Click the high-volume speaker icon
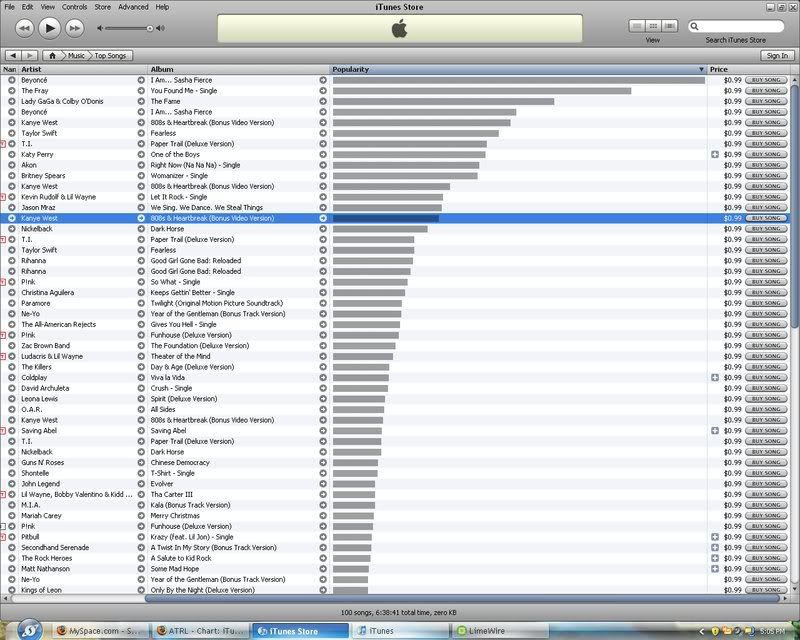800x640 pixels. click(x=160, y=28)
